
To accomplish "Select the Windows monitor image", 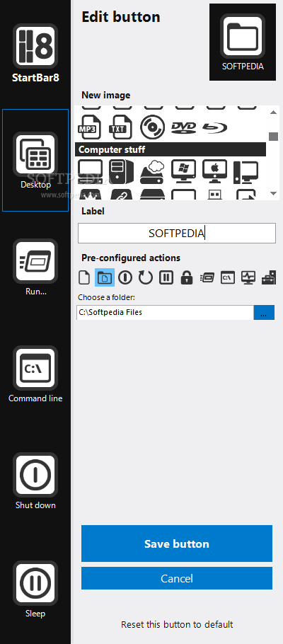I will click(x=183, y=172).
